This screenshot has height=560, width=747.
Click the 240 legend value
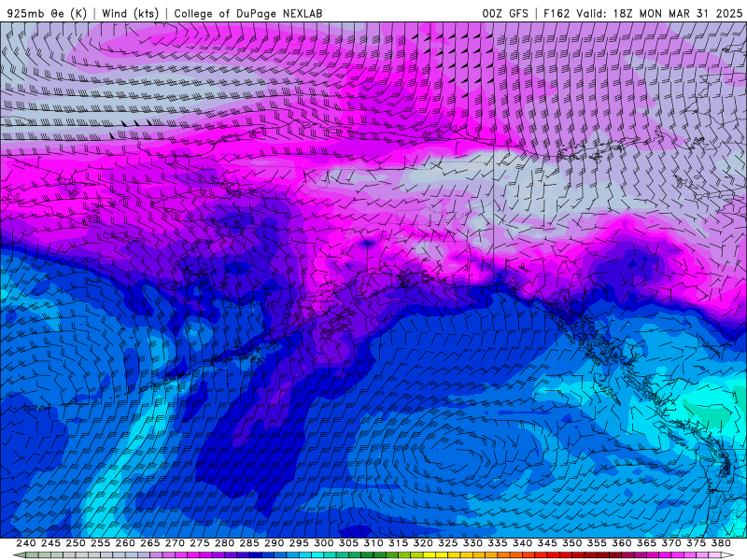point(26,543)
